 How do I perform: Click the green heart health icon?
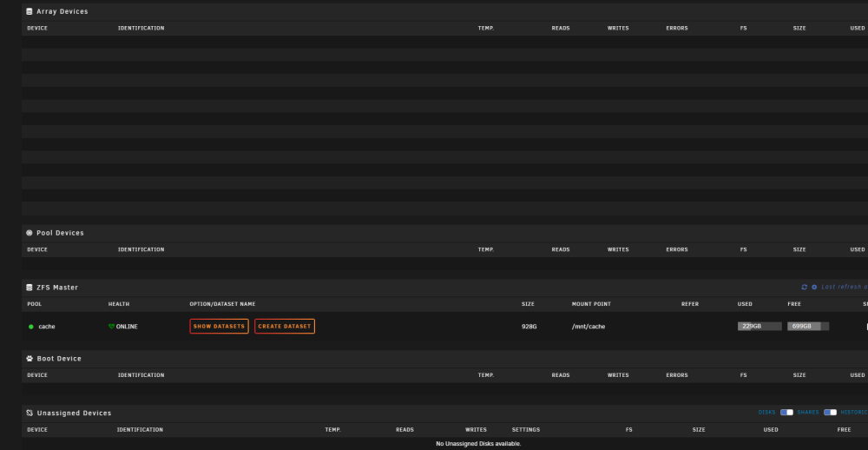point(111,327)
